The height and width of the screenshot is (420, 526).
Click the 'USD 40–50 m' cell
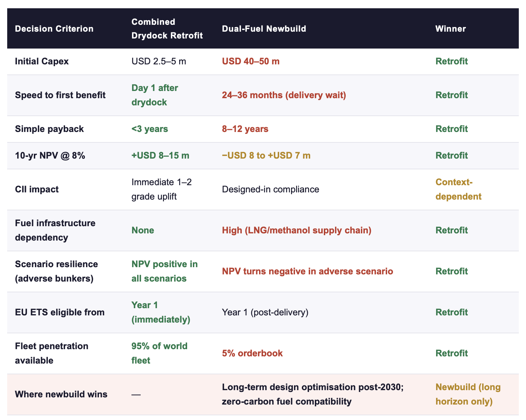251,61
